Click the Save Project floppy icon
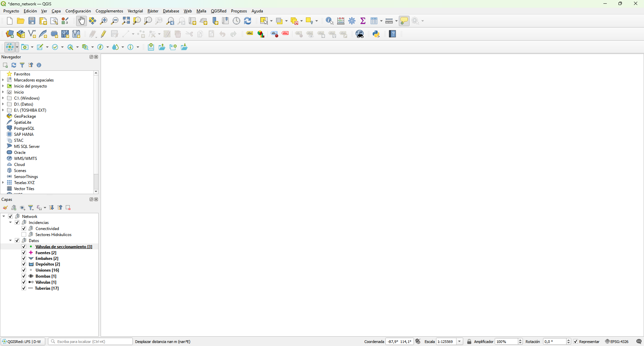This screenshot has width=644, height=346. [x=32, y=21]
